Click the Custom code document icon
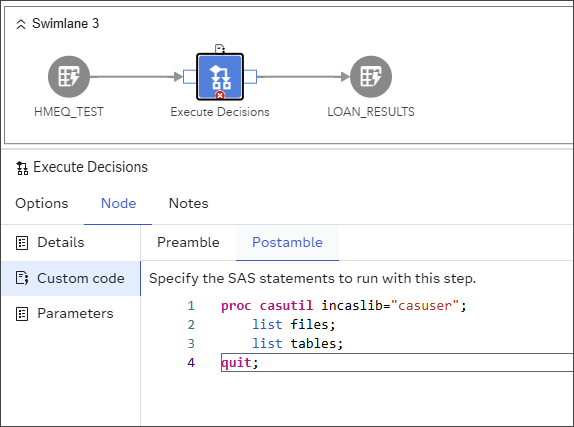 click(x=22, y=278)
